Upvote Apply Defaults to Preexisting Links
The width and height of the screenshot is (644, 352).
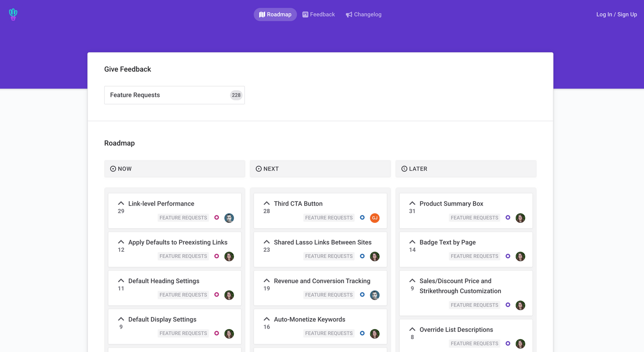pos(121,242)
